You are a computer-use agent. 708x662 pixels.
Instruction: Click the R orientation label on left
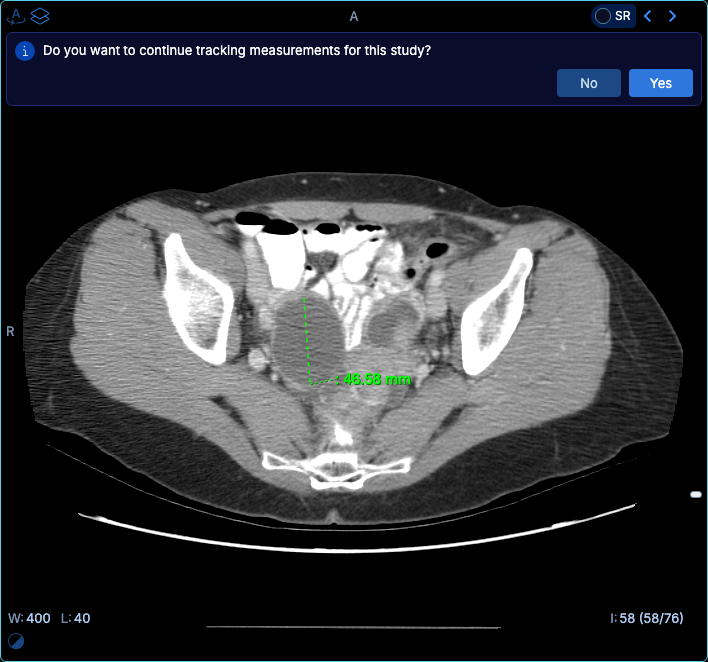pos(10,331)
